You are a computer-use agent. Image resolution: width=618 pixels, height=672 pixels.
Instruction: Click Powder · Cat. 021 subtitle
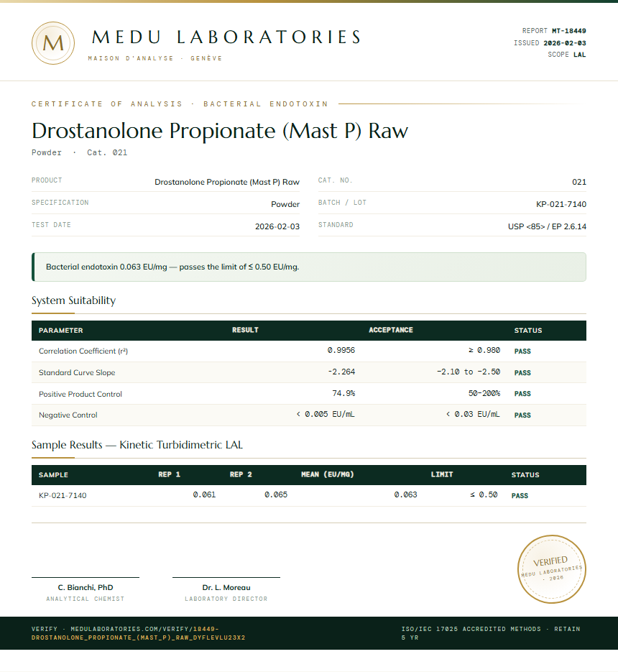(79, 152)
